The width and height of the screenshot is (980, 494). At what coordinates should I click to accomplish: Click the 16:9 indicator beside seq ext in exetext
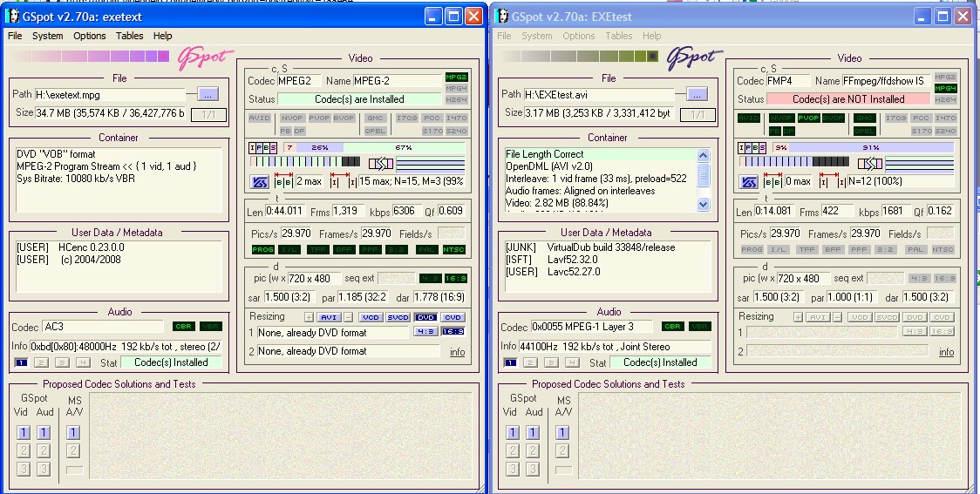(456, 279)
